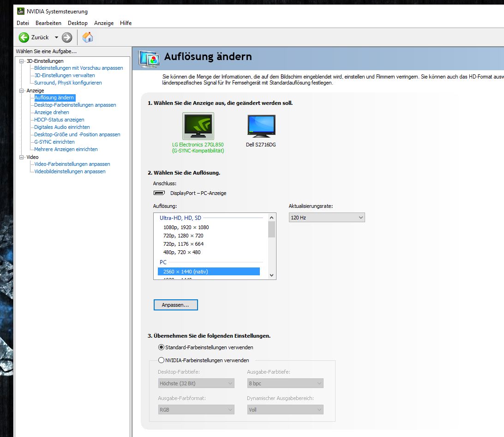The image size is (504, 437).
Task: Open G-SYNC einrichten
Action: point(54,142)
